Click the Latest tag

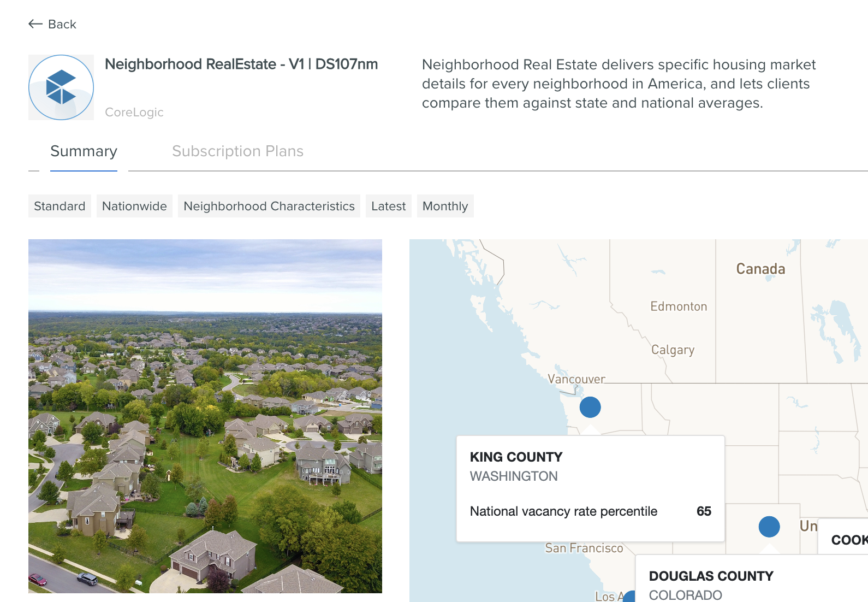(388, 206)
